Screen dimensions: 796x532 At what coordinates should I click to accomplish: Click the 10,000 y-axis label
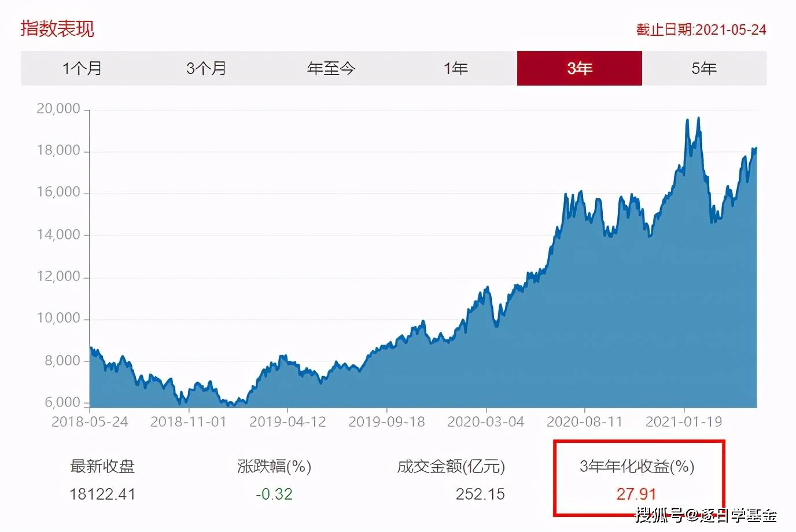pos(58,318)
